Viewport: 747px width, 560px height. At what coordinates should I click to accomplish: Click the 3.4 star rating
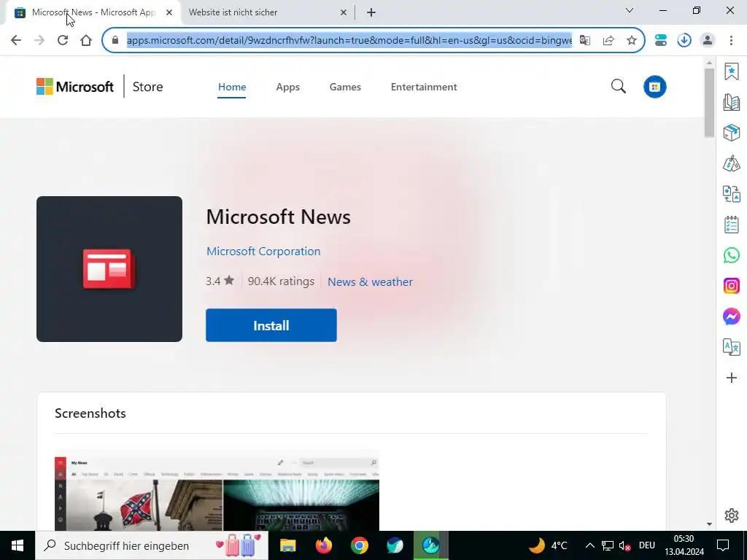[220, 281]
